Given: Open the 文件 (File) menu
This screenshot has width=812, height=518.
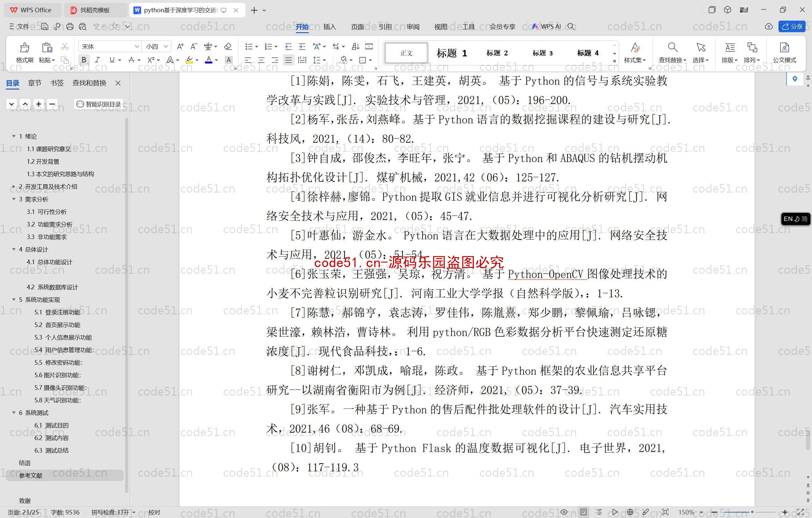Looking at the screenshot, I should click(x=20, y=26).
